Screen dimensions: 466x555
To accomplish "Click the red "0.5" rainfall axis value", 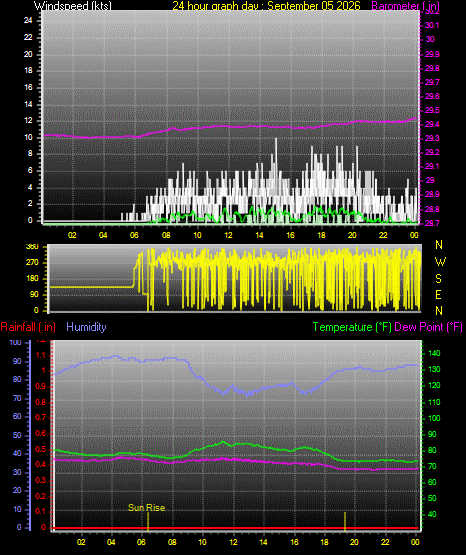I will click(41, 449).
